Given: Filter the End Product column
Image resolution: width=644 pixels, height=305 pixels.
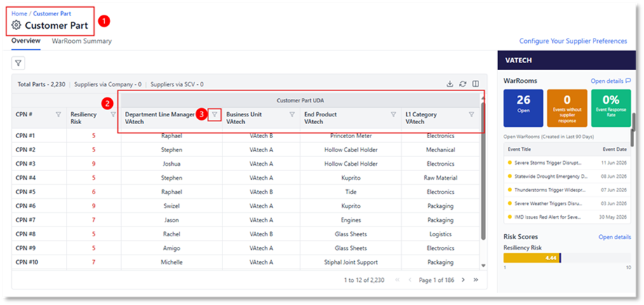Looking at the screenshot, I should coord(394,114).
